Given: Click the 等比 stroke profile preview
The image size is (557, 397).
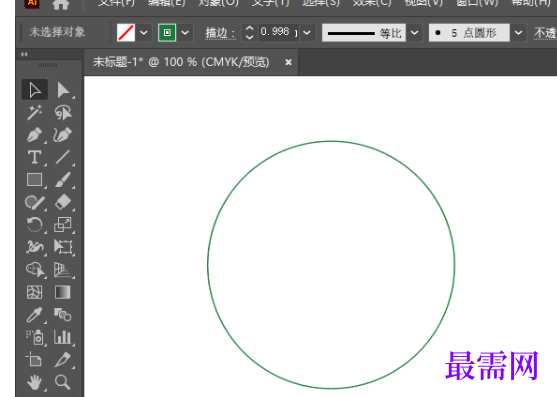Looking at the screenshot, I should 364,33.
